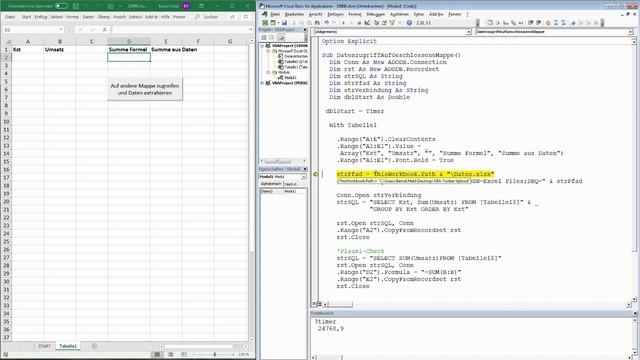
Task: Undo last action in VBA editor
Action: point(326,23)
